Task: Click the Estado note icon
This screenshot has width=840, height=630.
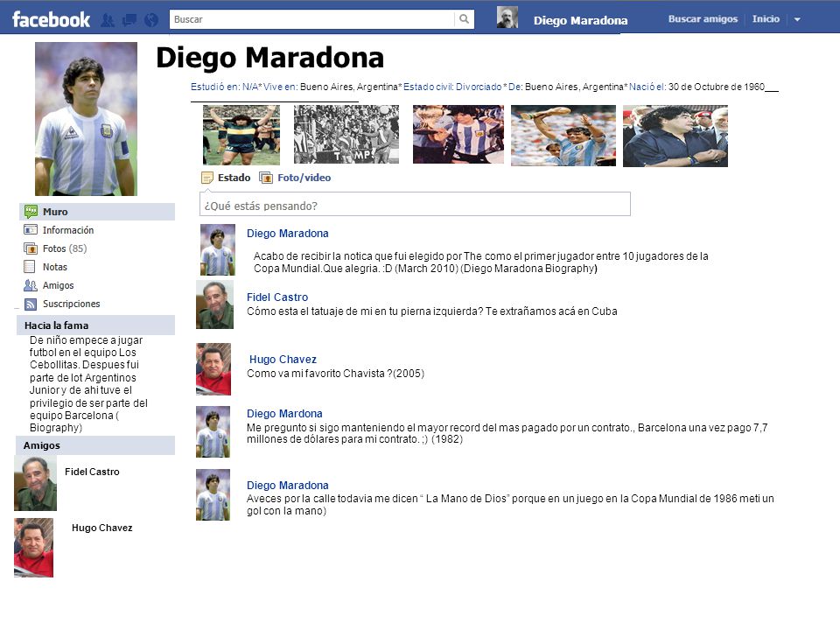Action: pyautogui.click(x=206, y=178)
